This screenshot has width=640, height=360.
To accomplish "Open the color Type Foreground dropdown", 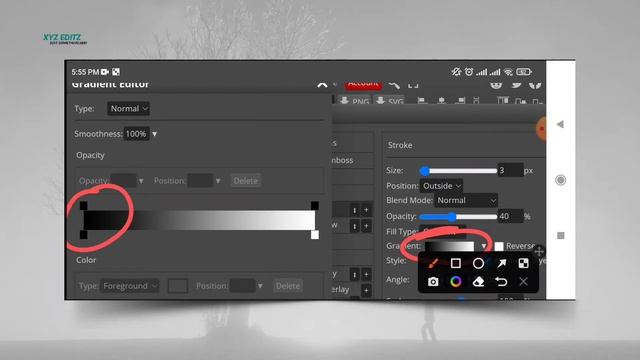I will coord(130,286).
